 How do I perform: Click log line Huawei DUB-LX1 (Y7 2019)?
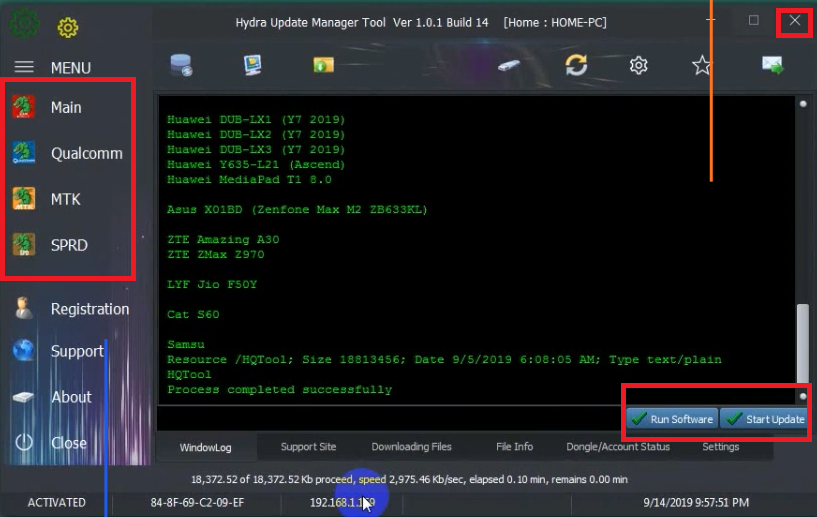point(256,119)
